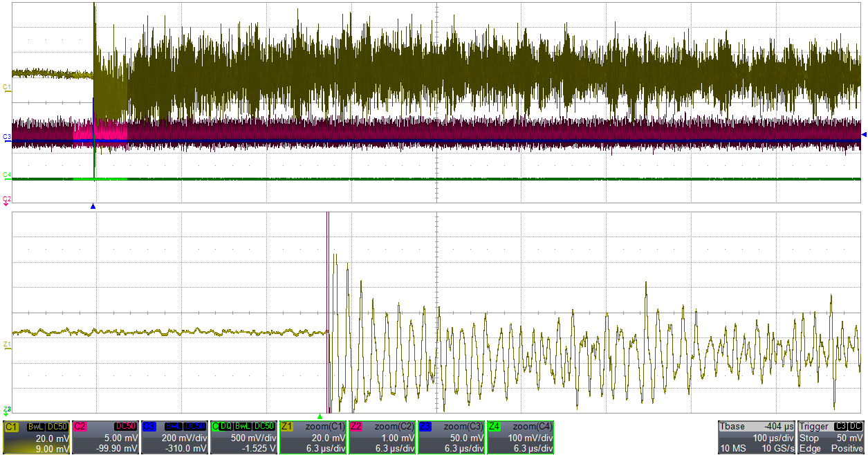Open the C1 channel descriptor box
This screenshot has height=455, width=868.
click(x=36, y=437)
